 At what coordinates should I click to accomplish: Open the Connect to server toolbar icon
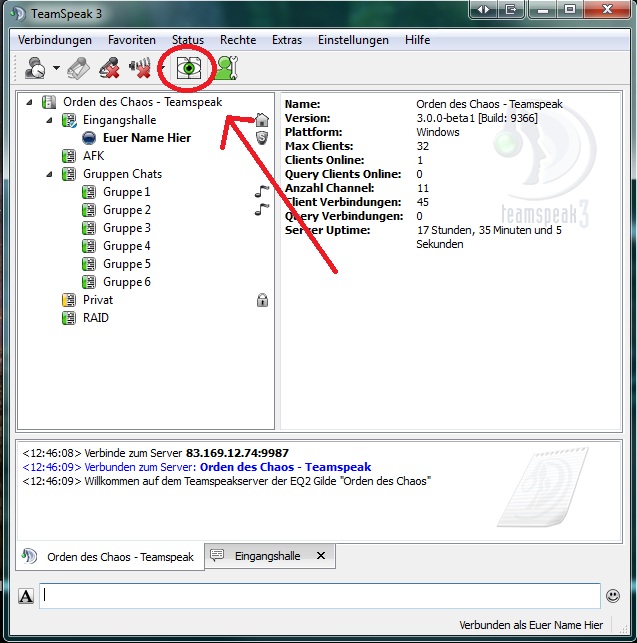tap(35, 68)
